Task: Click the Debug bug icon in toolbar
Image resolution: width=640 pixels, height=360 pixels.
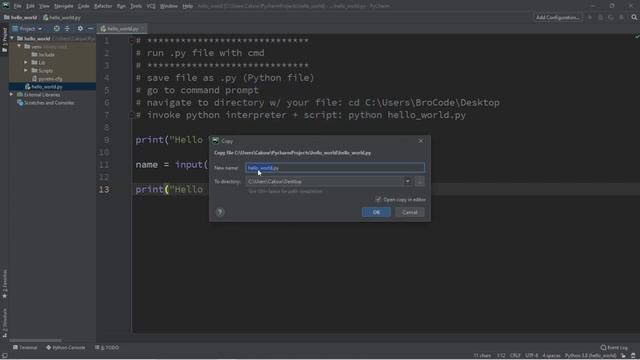Action: 600,18
